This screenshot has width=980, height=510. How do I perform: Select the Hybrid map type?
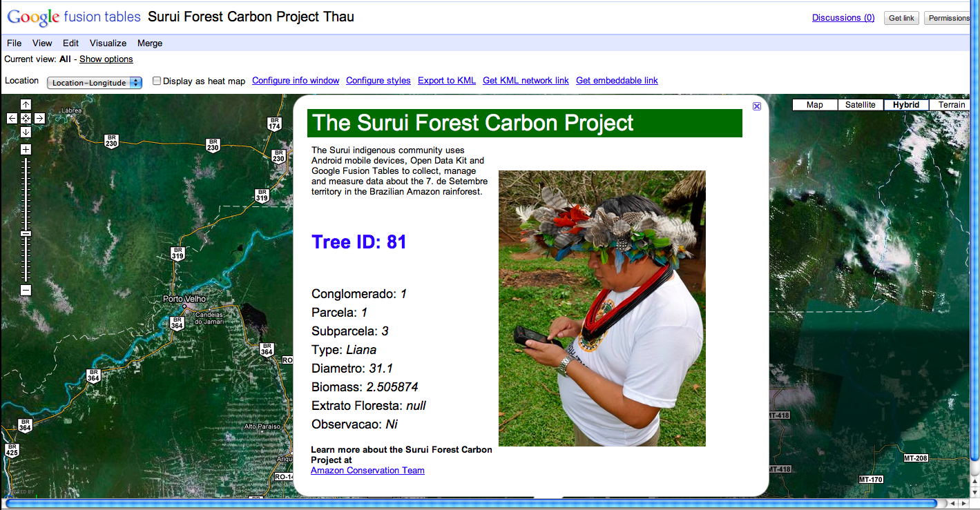click(x=906, y=105)
